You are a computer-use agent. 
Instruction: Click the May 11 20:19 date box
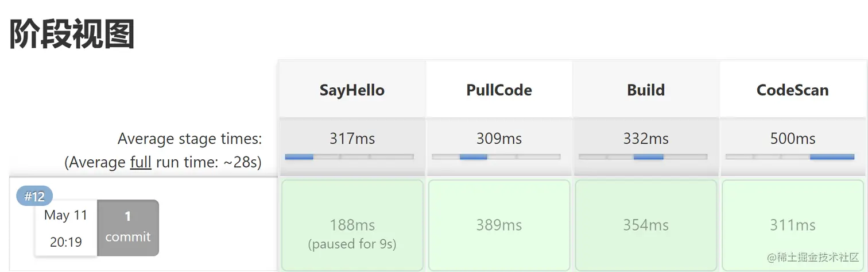tap(66, 229)
